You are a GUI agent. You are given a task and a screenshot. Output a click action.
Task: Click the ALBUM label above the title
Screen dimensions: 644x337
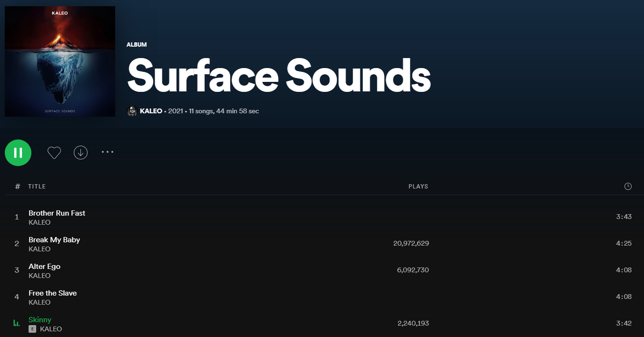137,44
